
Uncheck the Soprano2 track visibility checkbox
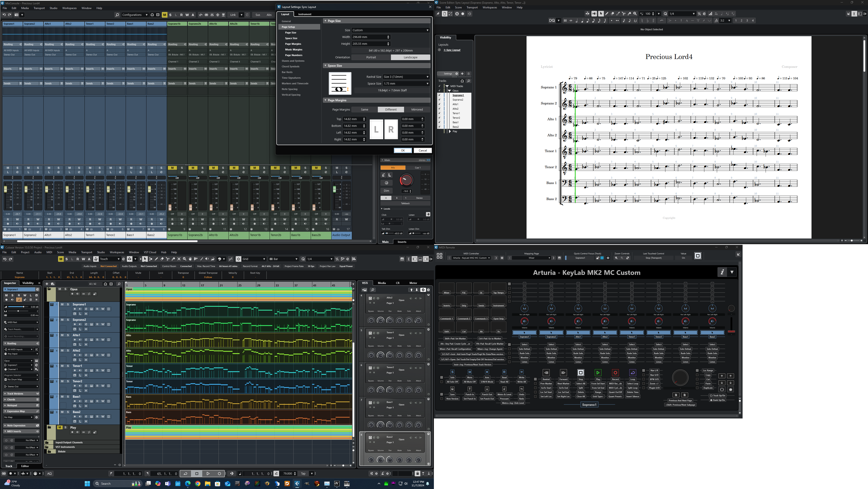(439, 100)
